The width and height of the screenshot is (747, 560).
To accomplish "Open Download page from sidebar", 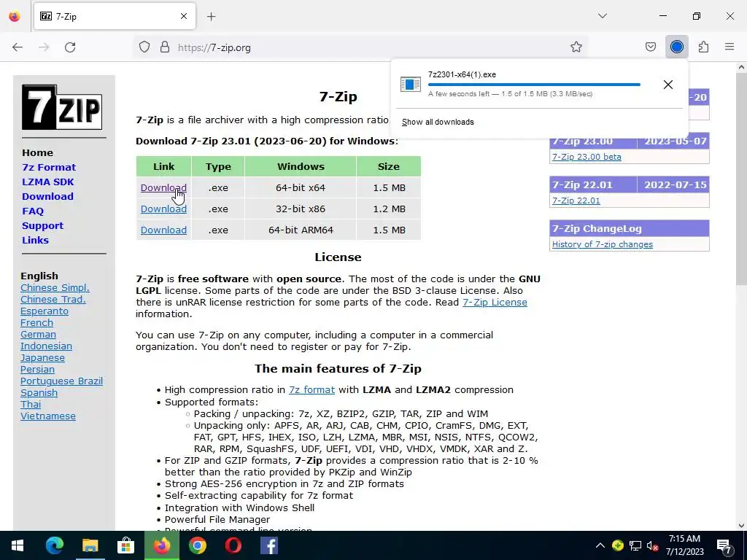I will (47, 197).
